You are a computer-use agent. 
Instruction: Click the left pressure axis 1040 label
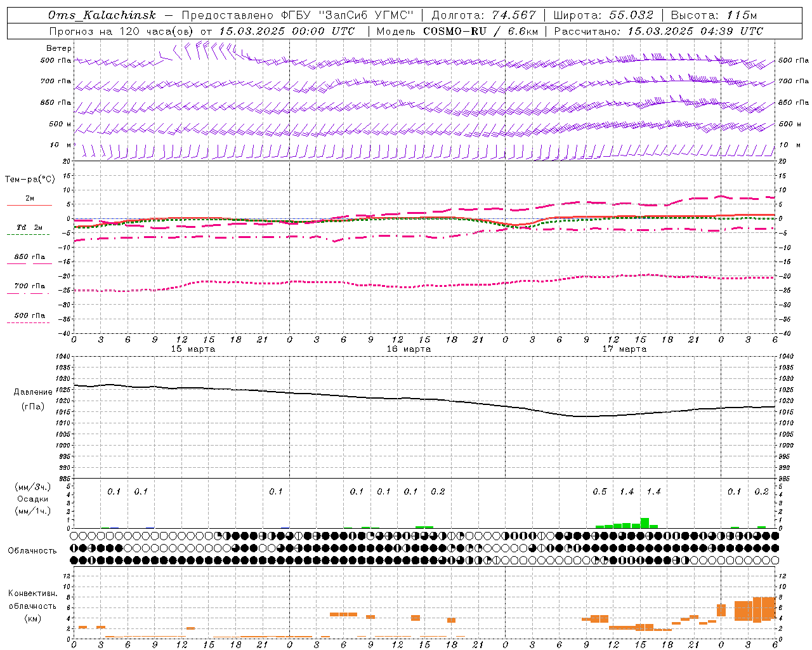click(x=62, y=356)
